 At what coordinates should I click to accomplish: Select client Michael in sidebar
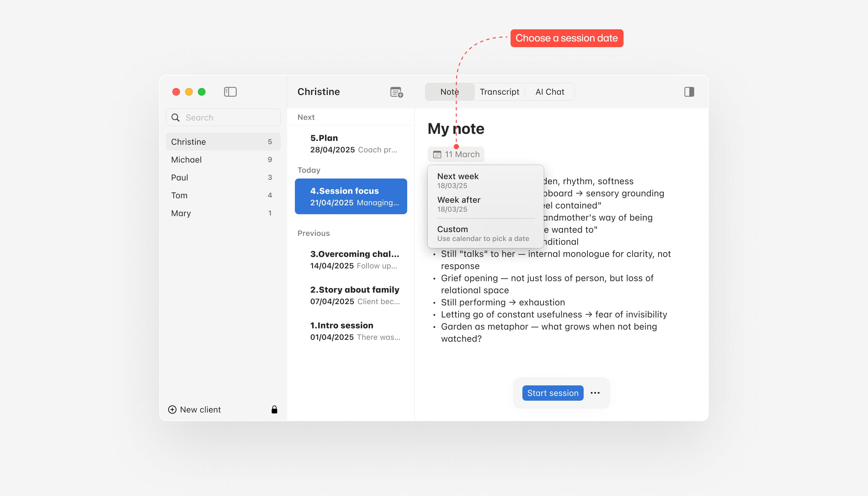[x=186, y=159]
